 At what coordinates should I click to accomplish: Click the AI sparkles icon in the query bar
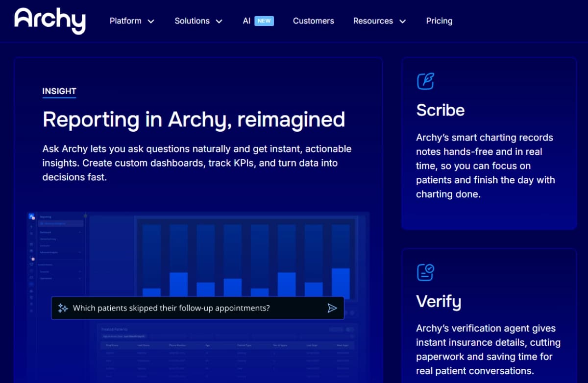pos(63,308)
